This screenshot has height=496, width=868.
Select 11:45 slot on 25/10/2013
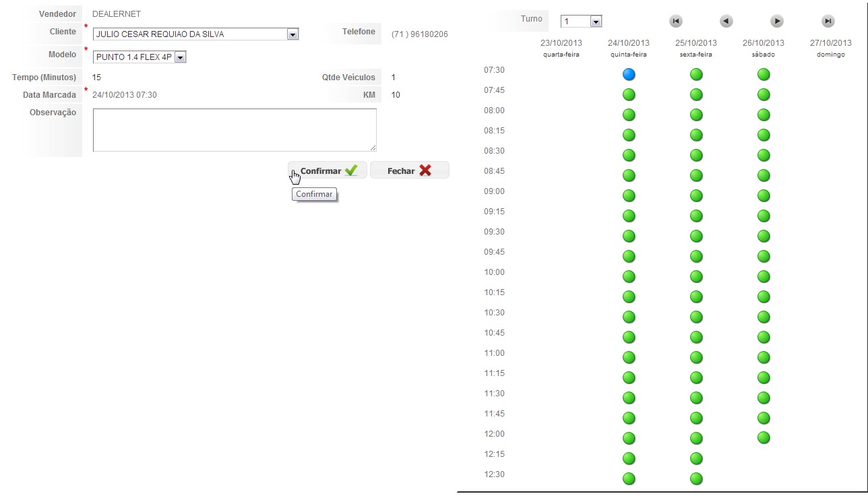click(696, 418)
